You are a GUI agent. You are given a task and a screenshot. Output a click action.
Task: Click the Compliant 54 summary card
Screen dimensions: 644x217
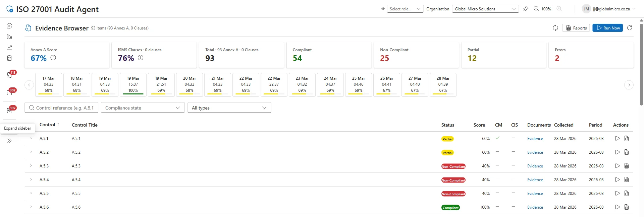click(x=329, y=55)
